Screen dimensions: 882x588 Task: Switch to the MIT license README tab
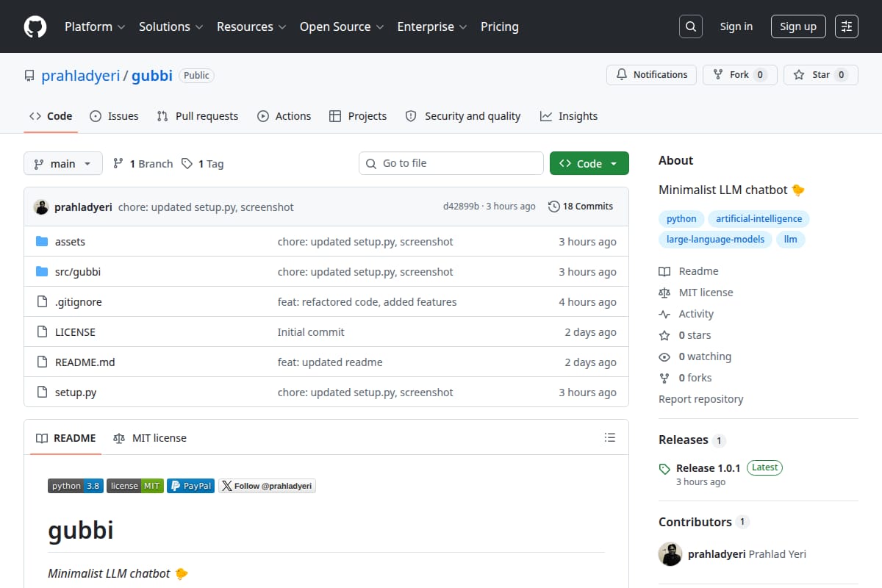pyautogui.click(x=150, y=438)
